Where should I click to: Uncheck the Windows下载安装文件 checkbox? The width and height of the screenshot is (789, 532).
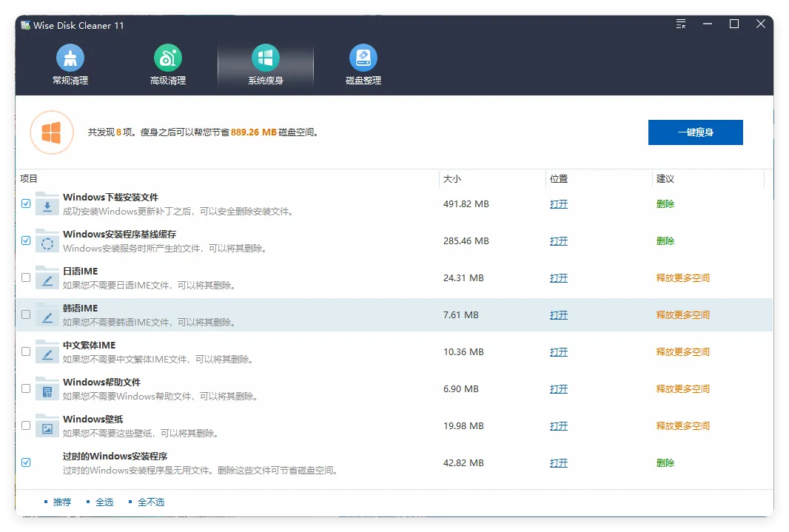[25, 203]
